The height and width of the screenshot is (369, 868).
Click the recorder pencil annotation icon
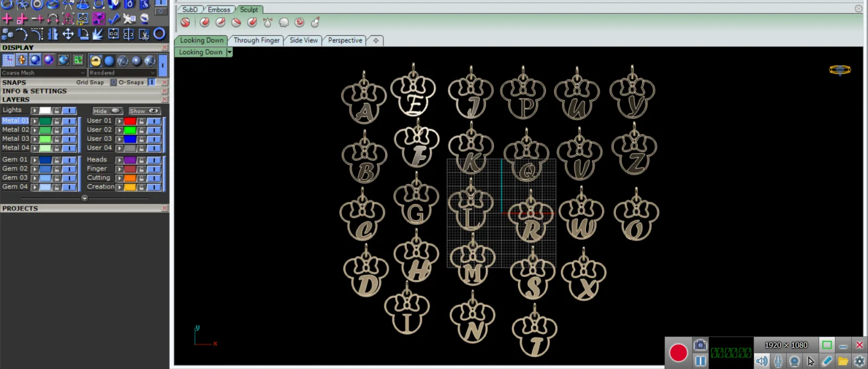pos(827,361)
